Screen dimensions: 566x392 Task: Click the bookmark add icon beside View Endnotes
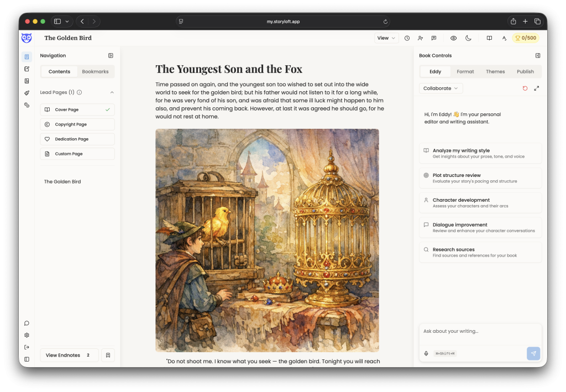coord(108,355)
